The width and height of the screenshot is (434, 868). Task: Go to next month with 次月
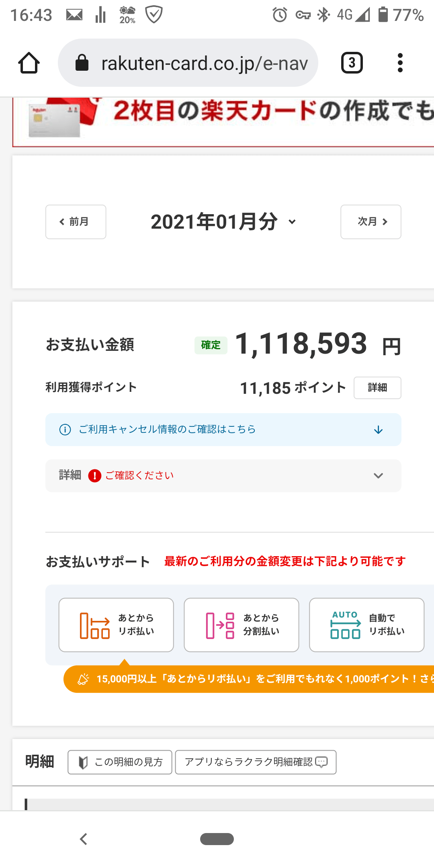coord(371,222)
